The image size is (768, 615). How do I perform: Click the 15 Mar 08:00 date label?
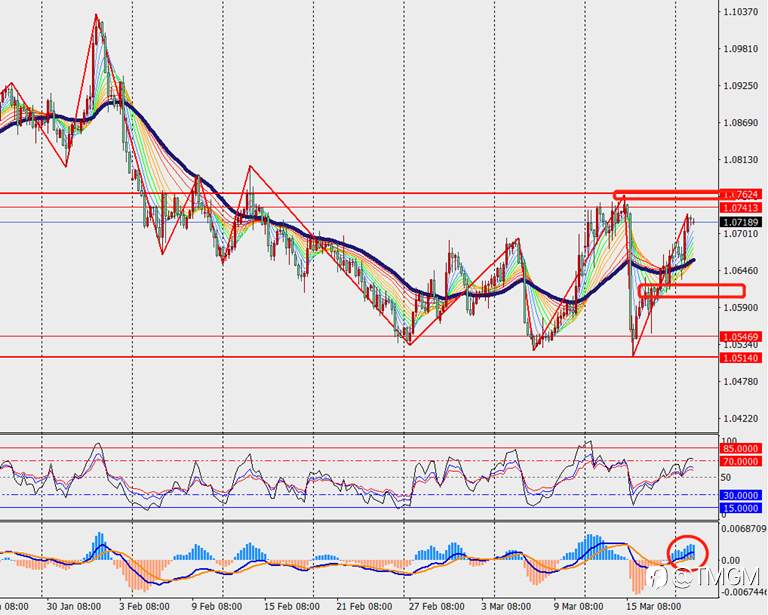pyautogui.click(x=653, y=606)
